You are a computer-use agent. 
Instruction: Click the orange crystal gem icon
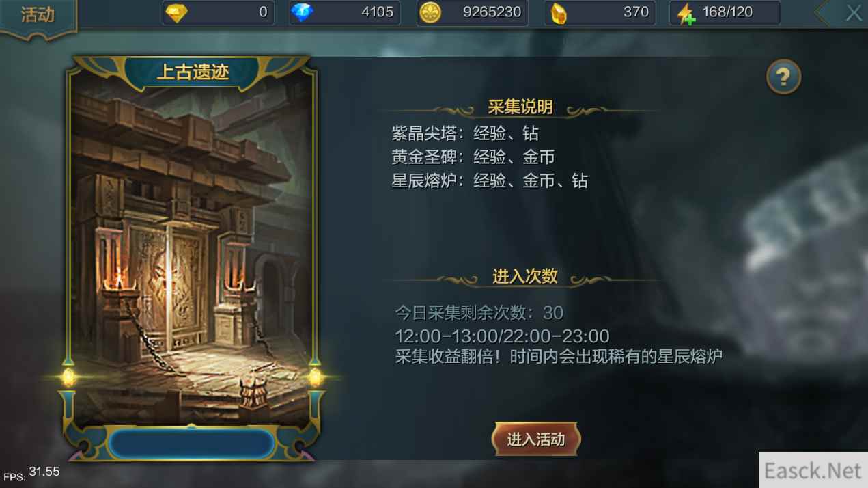[x=558, y=13]
